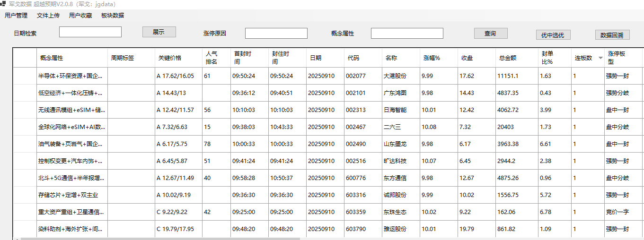The image size is (644, 240).
Task: Focus the 日期检索 input box
Action: (x=90, y=32)
